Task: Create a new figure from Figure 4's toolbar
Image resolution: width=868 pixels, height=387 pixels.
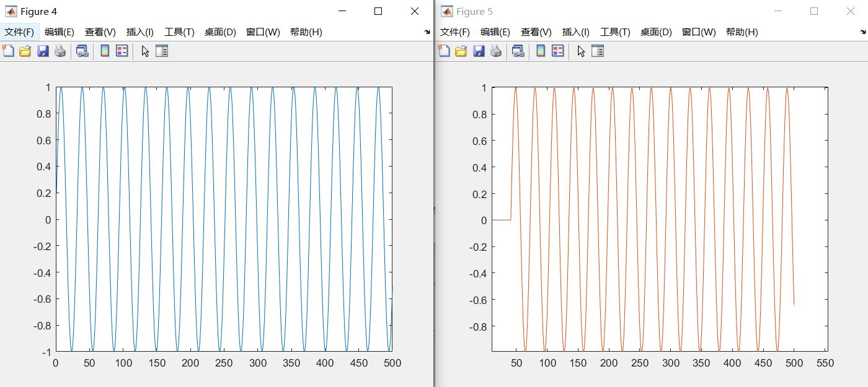Action: [9, 51]
